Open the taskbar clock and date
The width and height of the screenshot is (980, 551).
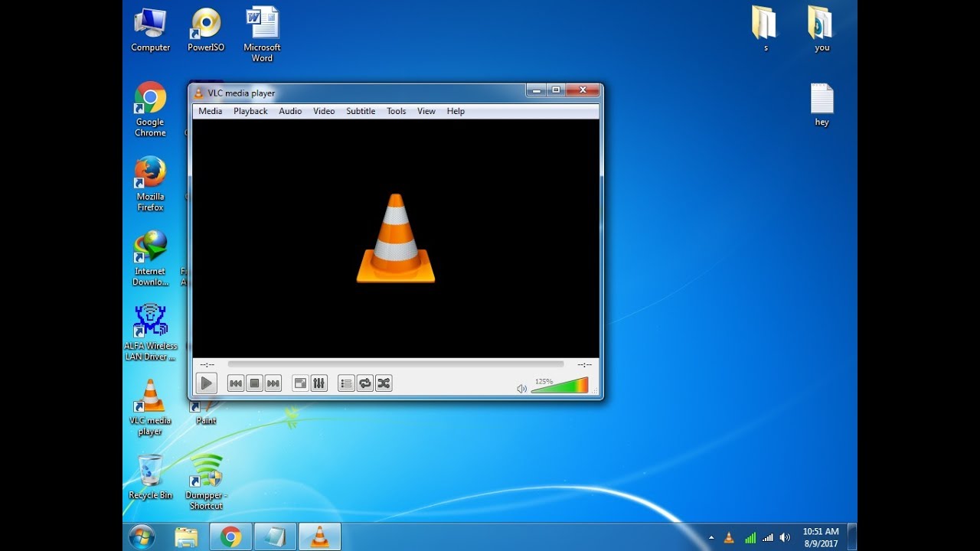[820, 537]
